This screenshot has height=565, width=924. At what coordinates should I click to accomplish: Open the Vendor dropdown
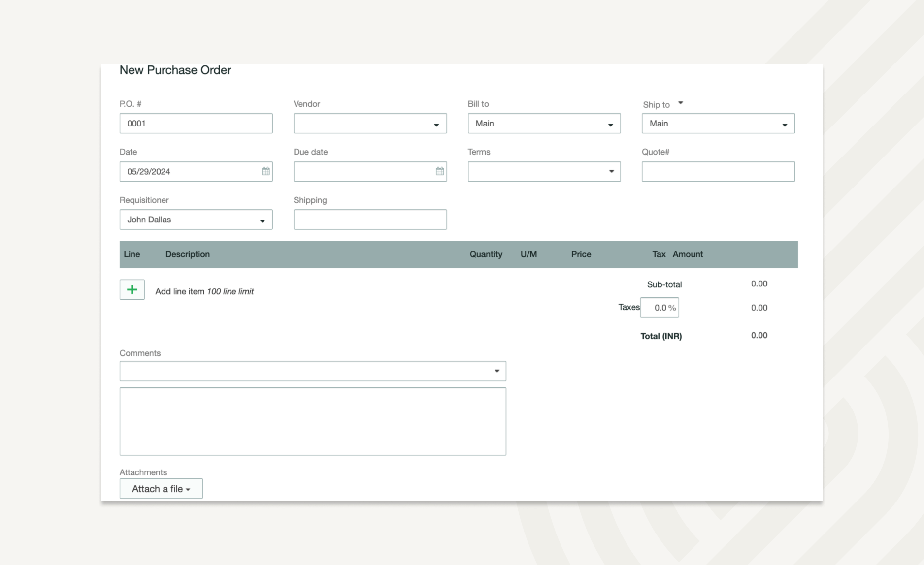click(x=370, y=124)
